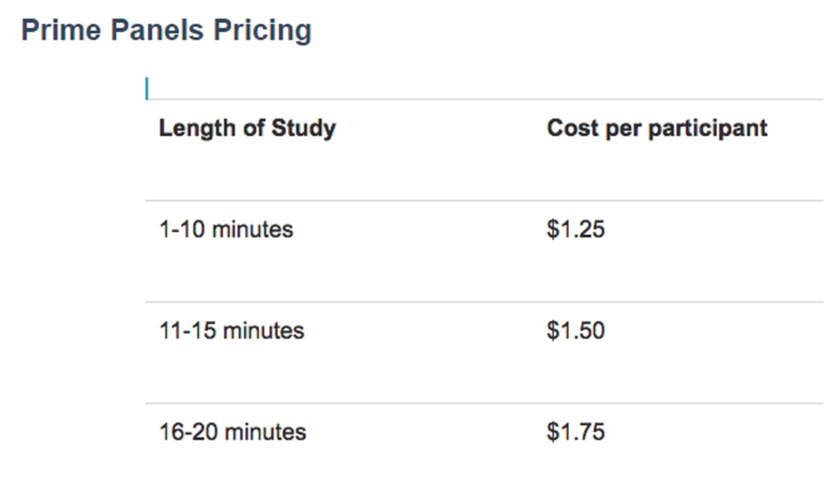Click the $1.25 price cell
This screenshot has width=838, height=504.
(x=576, y=229)
